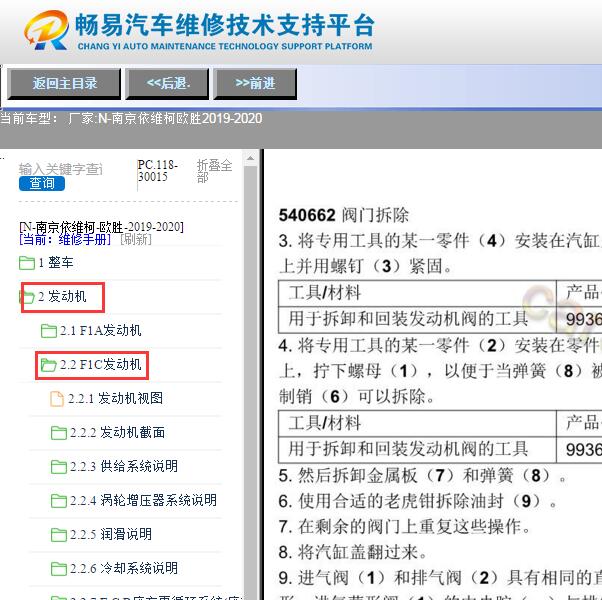Collapse the 2.2 F1C发动机 node
This screenshot has width=602, height=600.
point(101,365)
